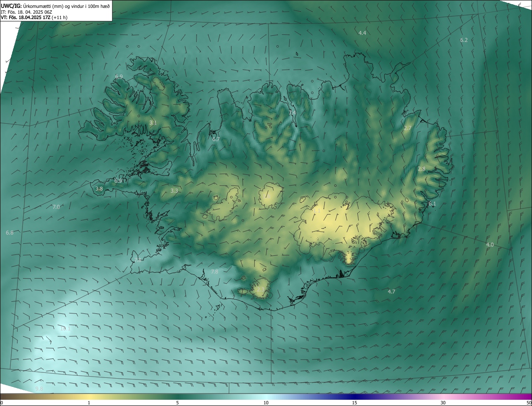Click the 4.7 value label on the map

coord(392,292)
